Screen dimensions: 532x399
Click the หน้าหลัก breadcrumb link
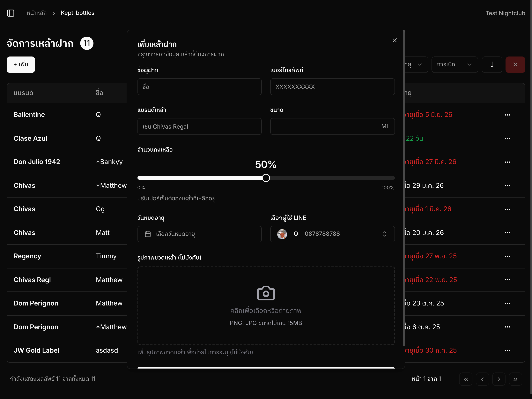tap(37, 13)
